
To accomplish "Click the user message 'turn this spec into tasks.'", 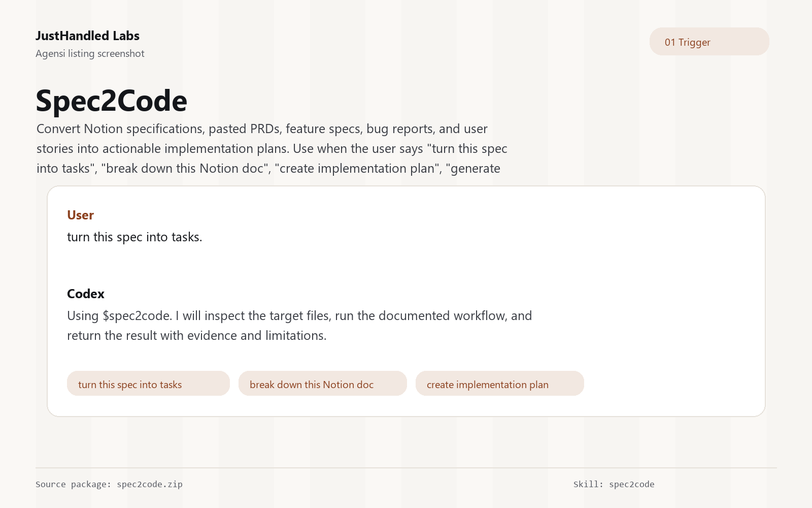I will click(134, 237).
